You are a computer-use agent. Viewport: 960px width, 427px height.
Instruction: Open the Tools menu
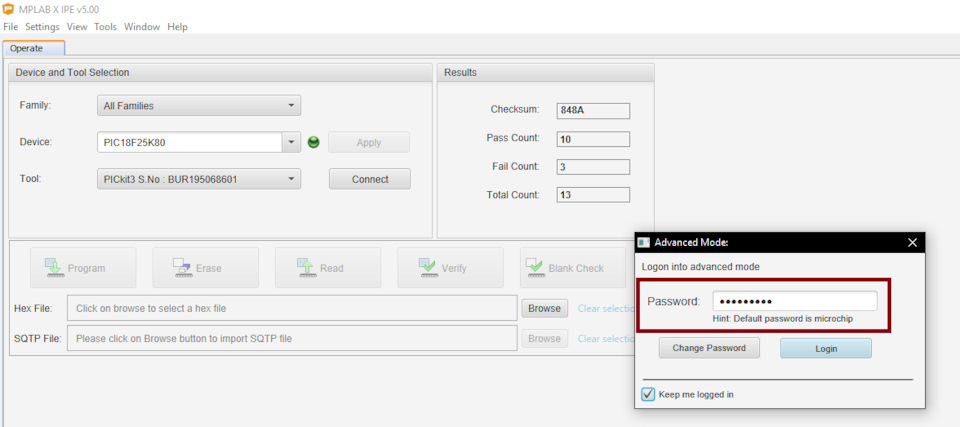coord(105,27)
